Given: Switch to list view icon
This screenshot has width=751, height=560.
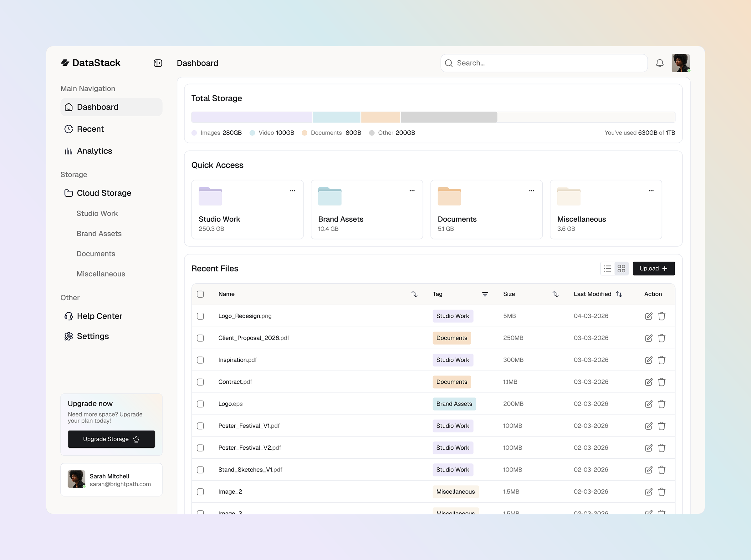Looking at the screenshot, I should tap(607, 269).
